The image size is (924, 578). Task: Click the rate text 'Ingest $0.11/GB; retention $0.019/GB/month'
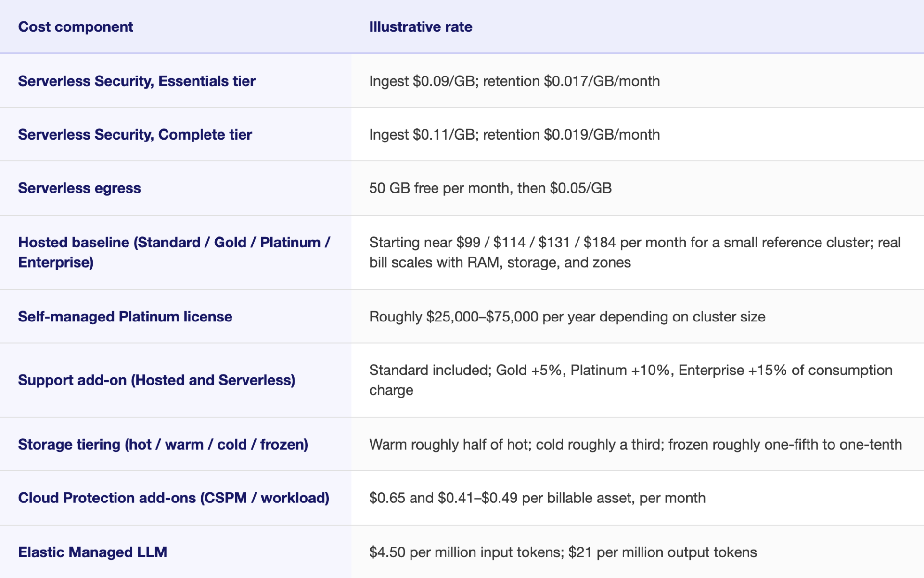click(x=514, y=134)
